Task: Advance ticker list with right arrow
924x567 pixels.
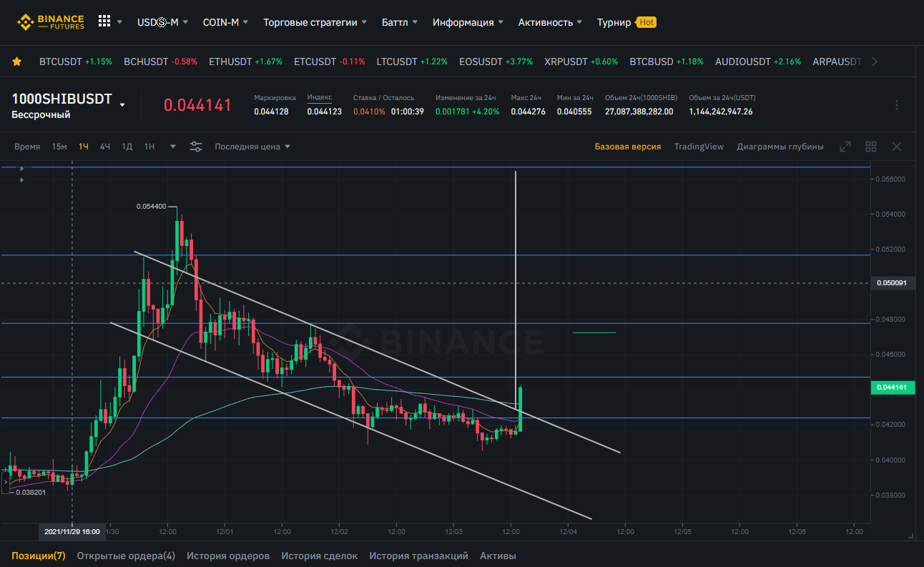Action: click(875, 61)
